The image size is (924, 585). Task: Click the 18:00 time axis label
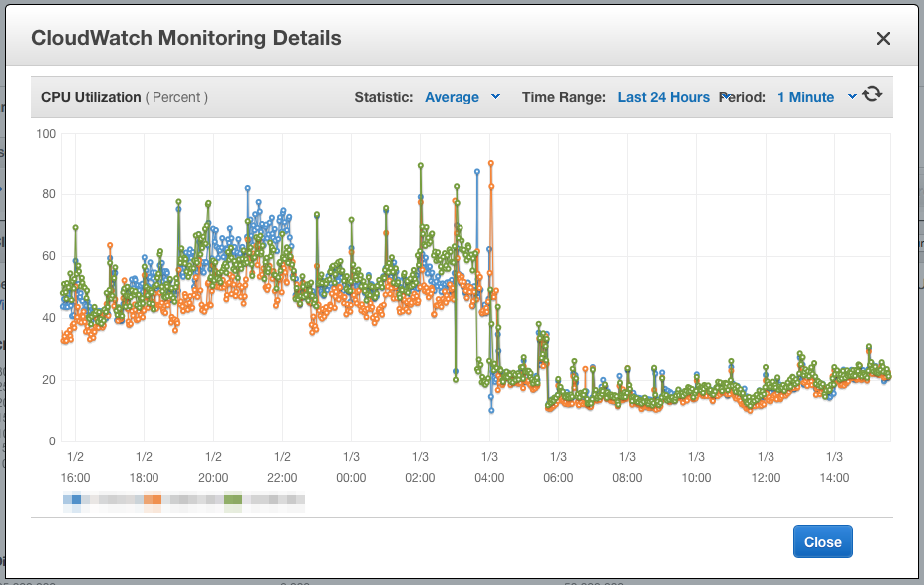(x=144, y=478)
